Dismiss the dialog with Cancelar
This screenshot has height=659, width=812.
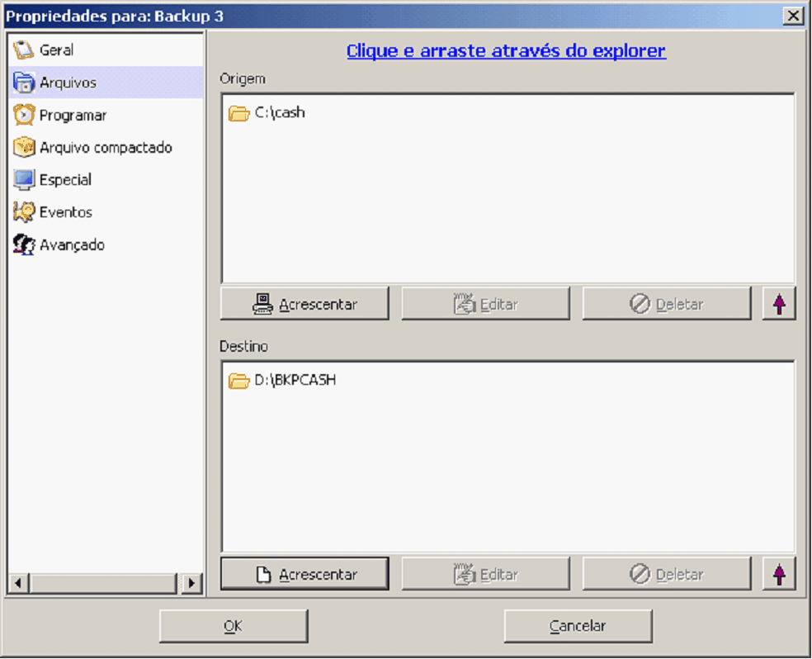pos(578,626)
